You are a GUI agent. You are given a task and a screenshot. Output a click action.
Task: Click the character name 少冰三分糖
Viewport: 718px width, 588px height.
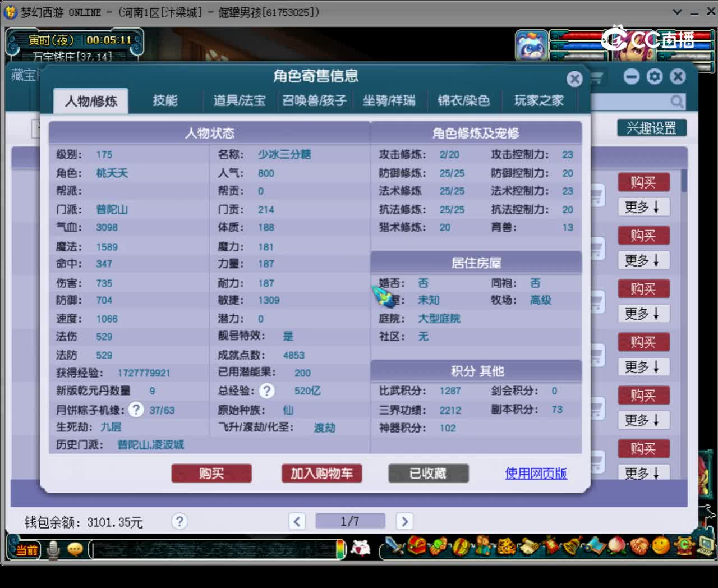[x=284, y=154]
